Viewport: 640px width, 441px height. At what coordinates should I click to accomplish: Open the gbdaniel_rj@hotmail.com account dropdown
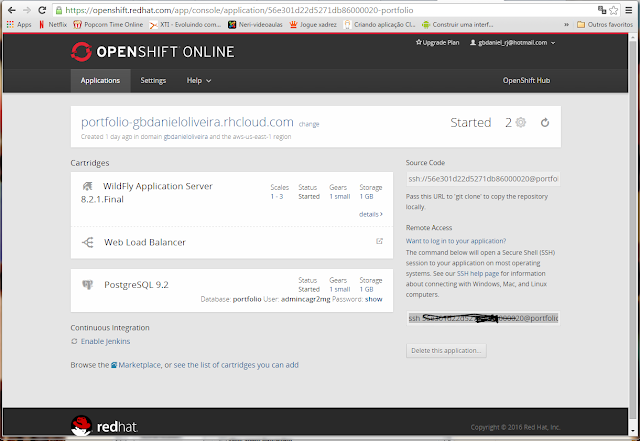coord(513,42)
